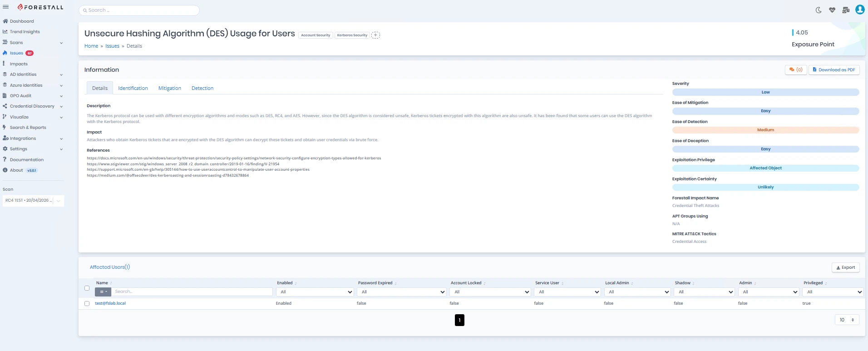Open the Password Expired filter dropdown
This screenshot has height=351, width=868.
coord(402,292)
